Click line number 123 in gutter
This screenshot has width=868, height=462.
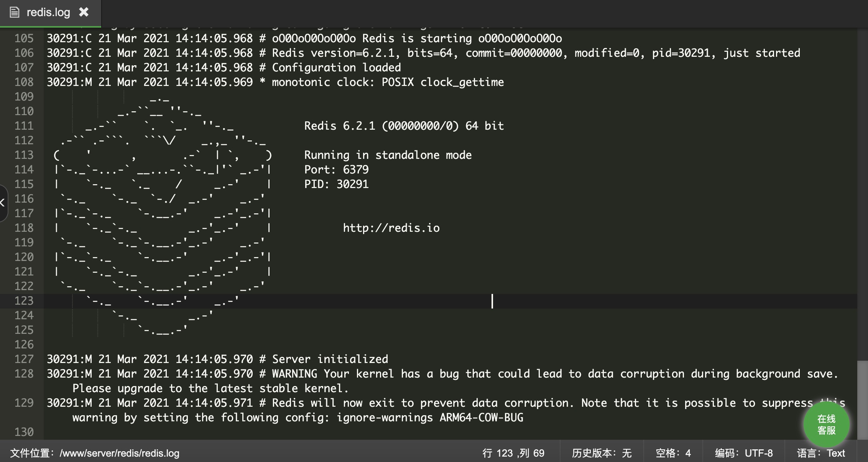click(x=24, y=301)
